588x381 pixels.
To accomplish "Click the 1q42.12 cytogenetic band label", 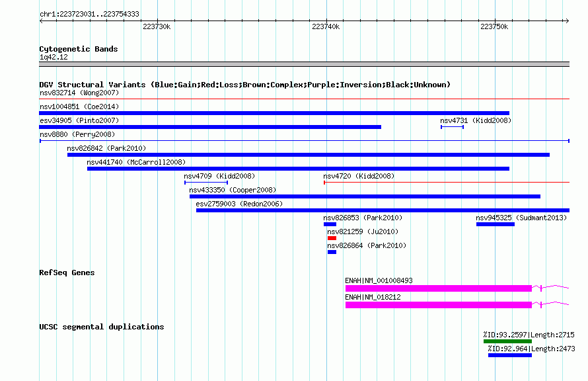I will click(54, 57).
